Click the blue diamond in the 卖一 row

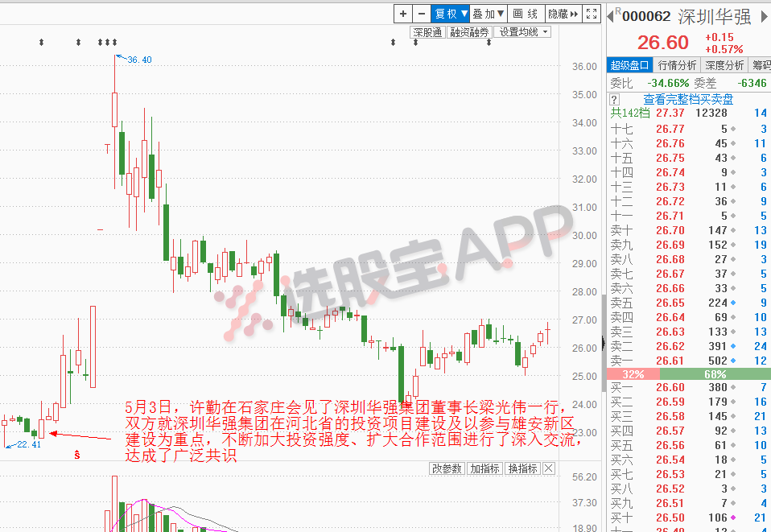(x=733, y=361)
